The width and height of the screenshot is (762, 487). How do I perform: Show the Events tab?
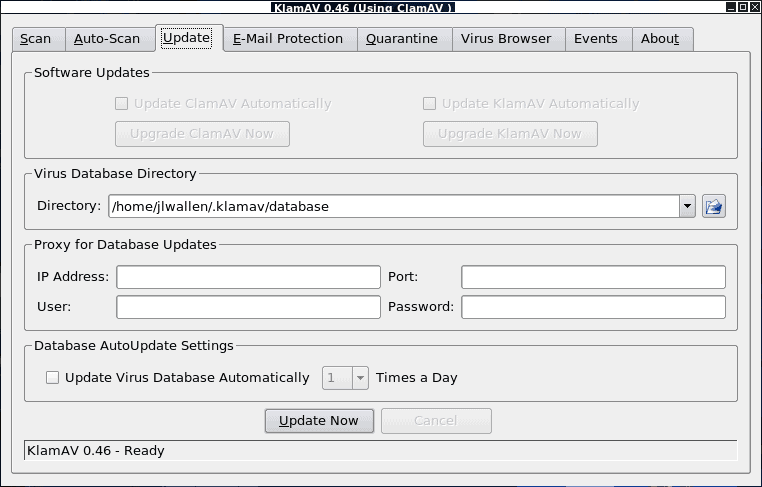pyautogui.click(x=595, y=39)
